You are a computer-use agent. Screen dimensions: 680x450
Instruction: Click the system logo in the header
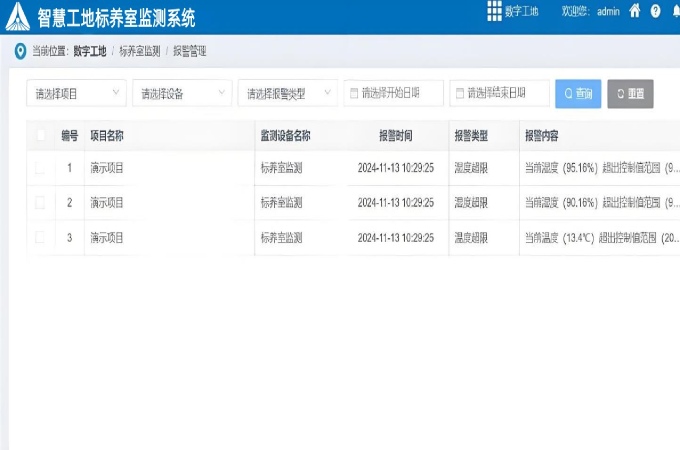tap(18, 17)
